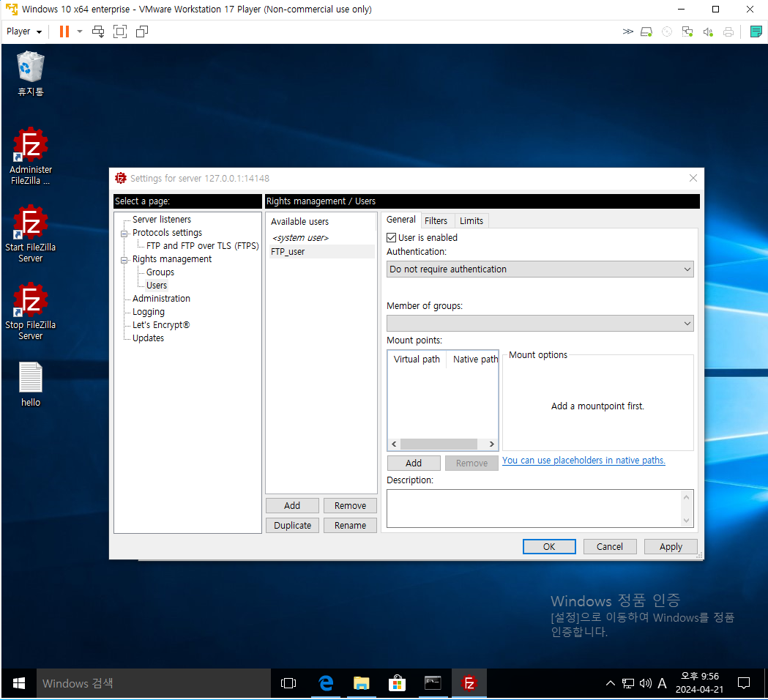Open the VMware Player menu
This screenshot has width=768, height=700.
[24, 31]
